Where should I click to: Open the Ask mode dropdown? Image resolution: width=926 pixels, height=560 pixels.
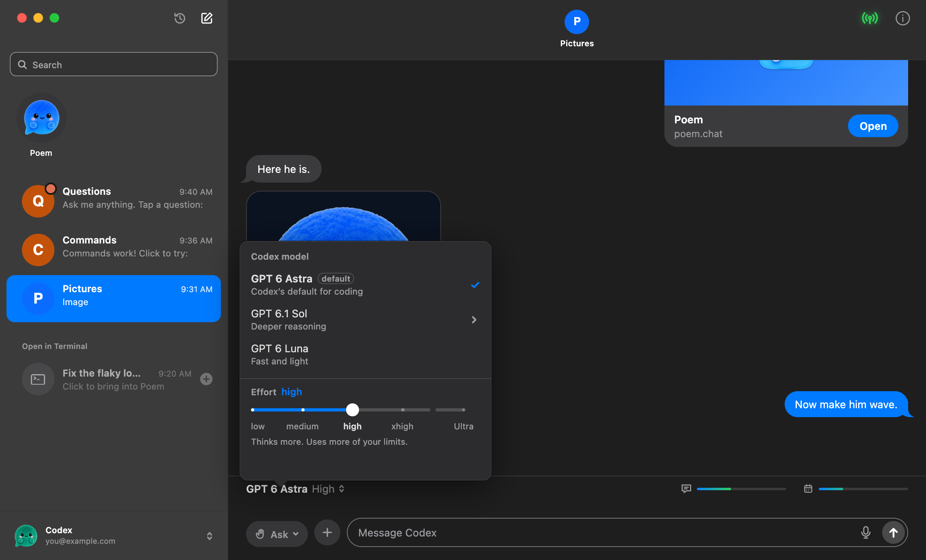coord(277,534)
